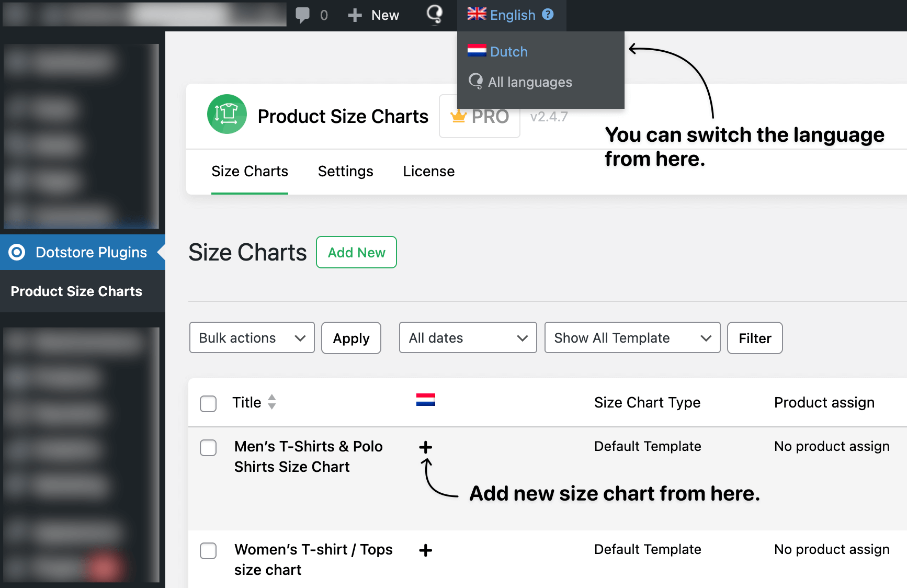Click plus to translate Women's T-shirt chart
The width and height of the screenshot is (907, 588).
pyautogui.click(x=426, y=550)
